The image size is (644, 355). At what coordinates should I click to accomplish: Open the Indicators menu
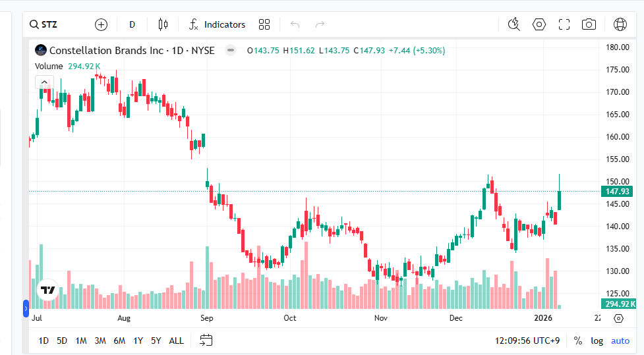(217, 24)
